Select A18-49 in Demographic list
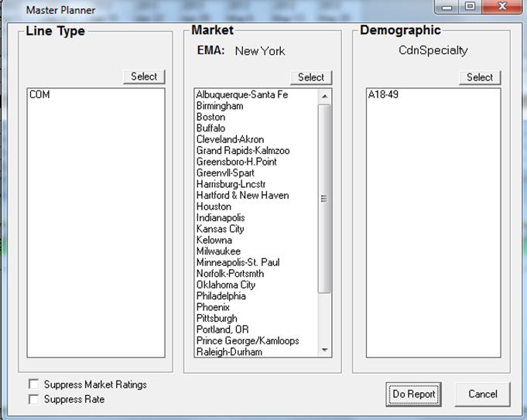The width and height of the screenshot is (527, 420). (384, 95)
